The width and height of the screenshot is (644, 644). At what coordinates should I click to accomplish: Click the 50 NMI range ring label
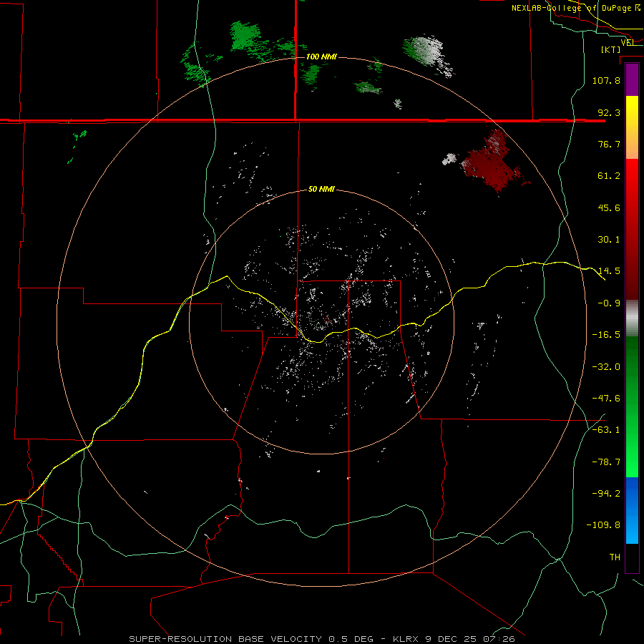[x=321, y=189]
